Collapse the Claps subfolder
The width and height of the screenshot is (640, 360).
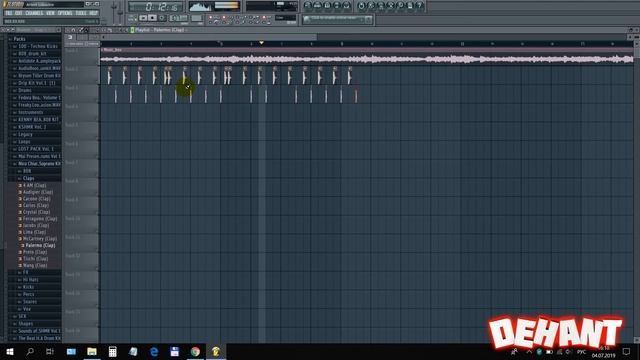tap(29, 178)
